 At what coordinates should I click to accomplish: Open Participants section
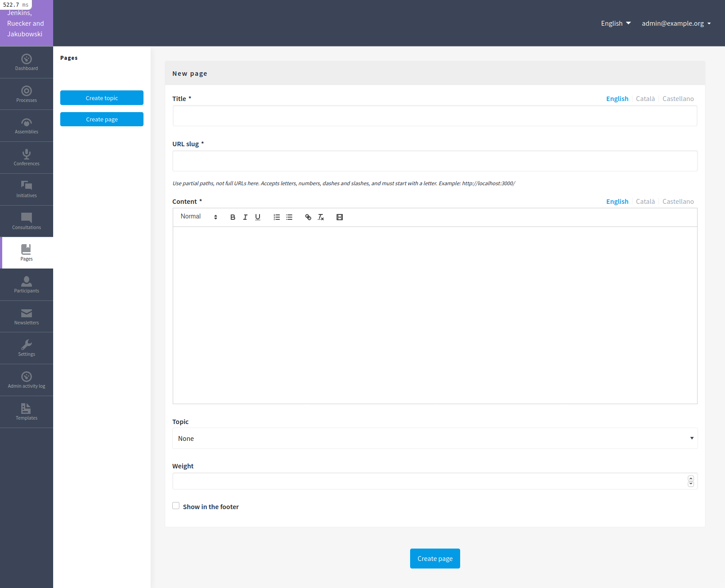[27, 285]
